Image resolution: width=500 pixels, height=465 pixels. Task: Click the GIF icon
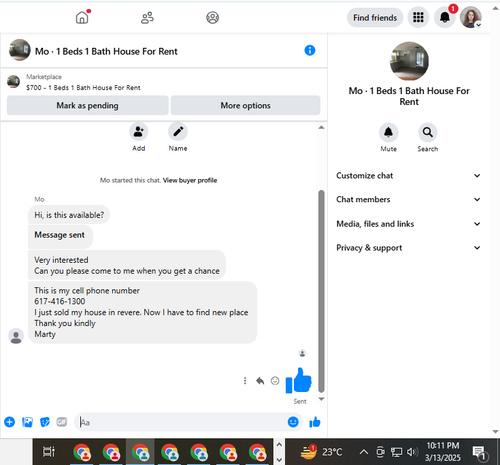[62, 422]
